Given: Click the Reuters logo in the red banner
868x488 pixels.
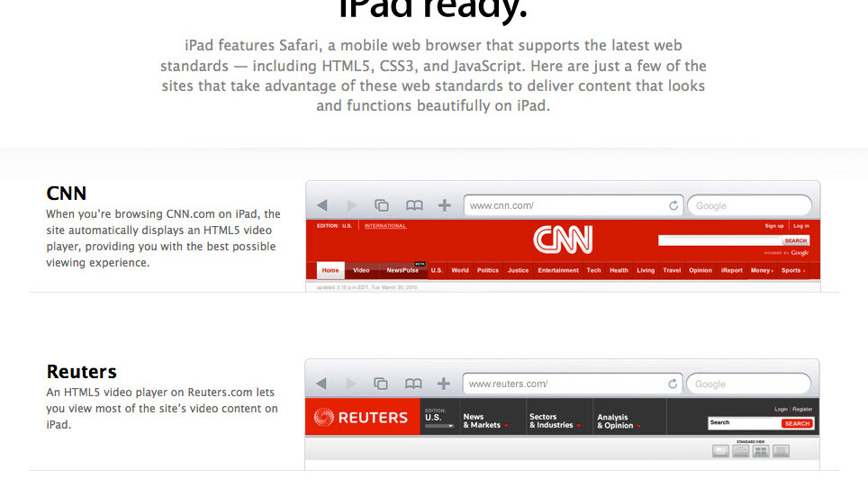Looking at the screenshot, I should tap(361, 417).
